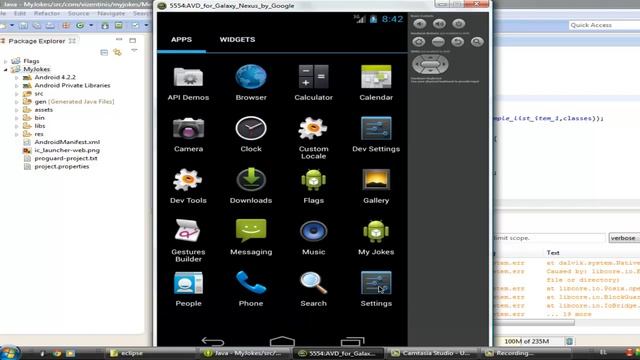Click the emulator volume down hardware button
Image resolution: width=640 pixels, height=360 pixels.
click(420, 24)
